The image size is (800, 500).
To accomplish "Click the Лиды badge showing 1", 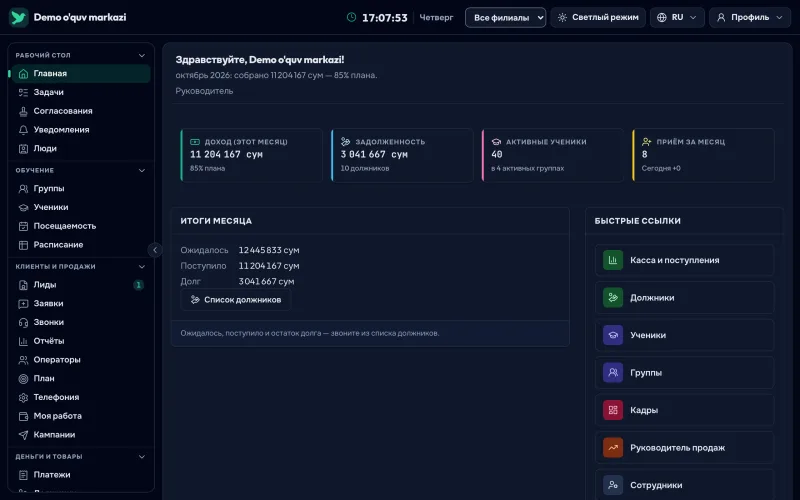I will coord(138,285).
